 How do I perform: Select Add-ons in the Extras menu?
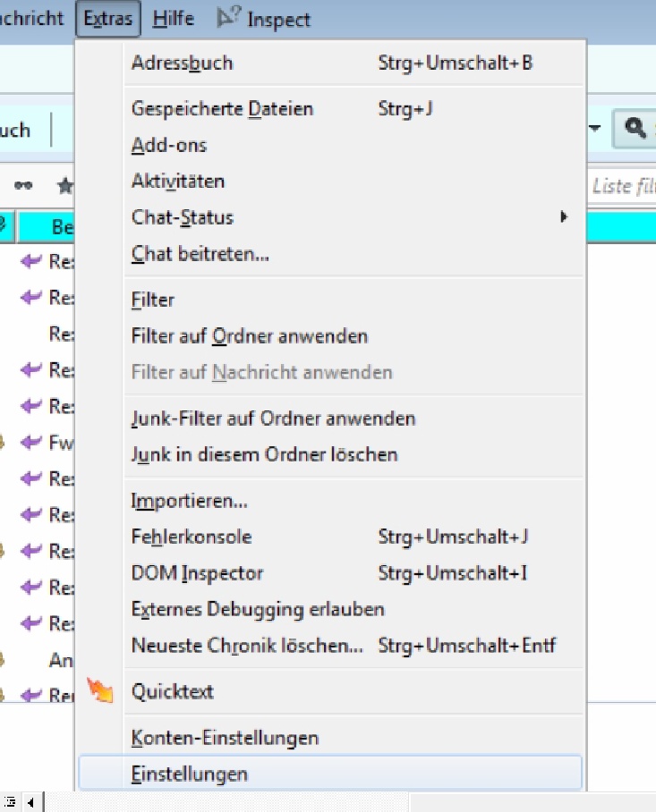click(x=169, y=145)
